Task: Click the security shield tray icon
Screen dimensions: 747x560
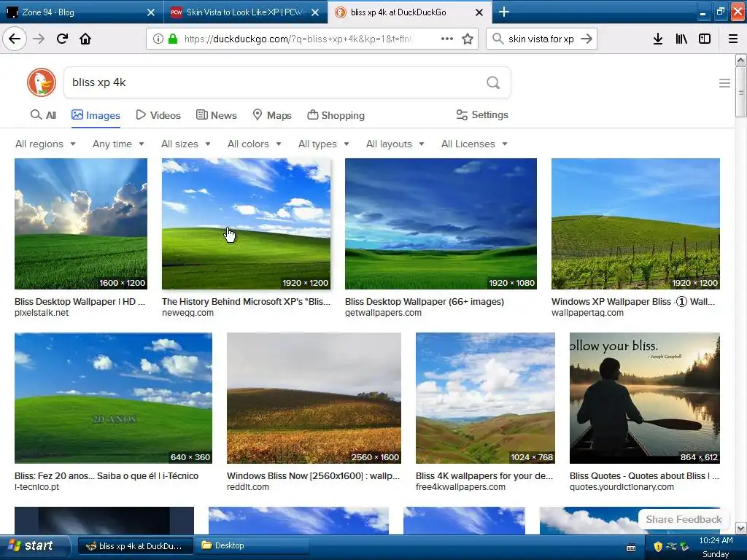Action: [658, 546]
